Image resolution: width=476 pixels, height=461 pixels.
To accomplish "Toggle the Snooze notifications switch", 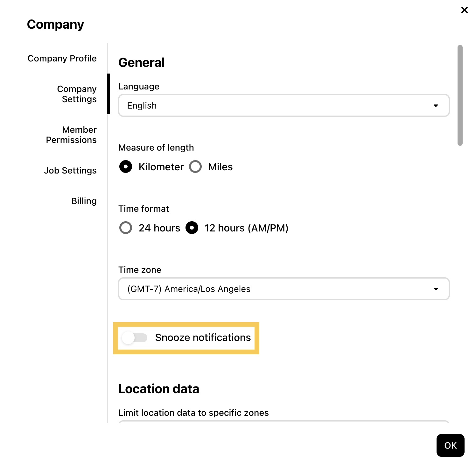I will coord(135,338).
